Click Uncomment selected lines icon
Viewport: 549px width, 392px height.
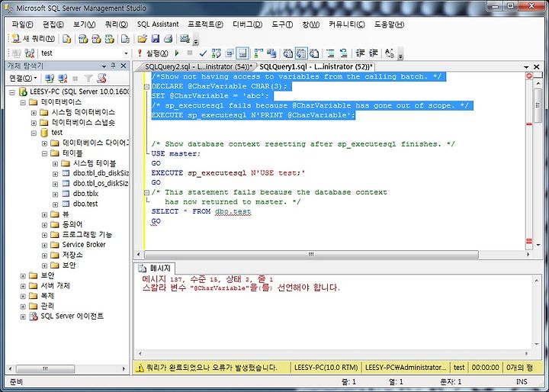click(x=343, y=53)
